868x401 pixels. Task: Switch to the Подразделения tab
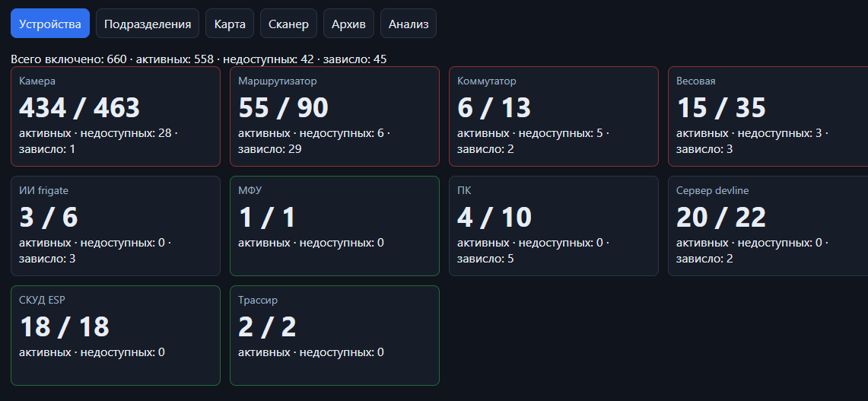point(148,24)
